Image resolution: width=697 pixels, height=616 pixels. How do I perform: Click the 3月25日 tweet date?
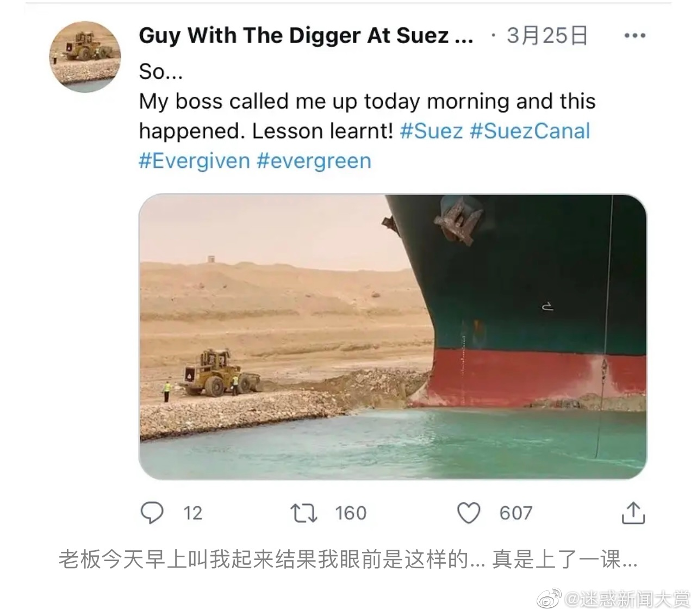547,36
